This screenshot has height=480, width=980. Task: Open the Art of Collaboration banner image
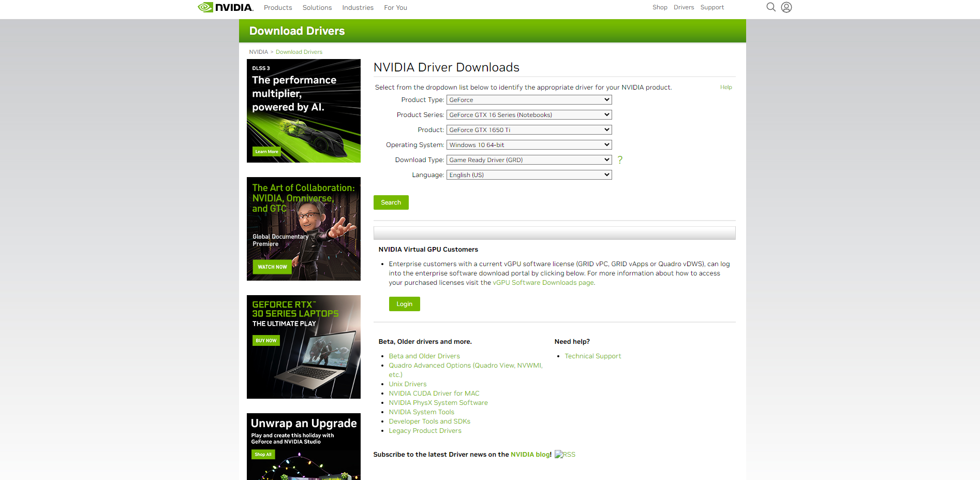(304, 229)
